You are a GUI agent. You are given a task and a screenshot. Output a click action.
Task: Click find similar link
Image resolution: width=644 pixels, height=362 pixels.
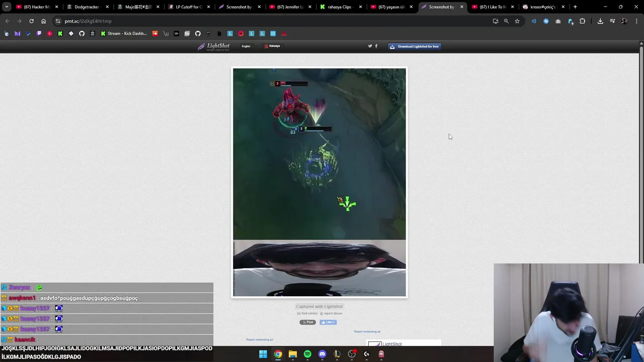click(x=307, y=313)
